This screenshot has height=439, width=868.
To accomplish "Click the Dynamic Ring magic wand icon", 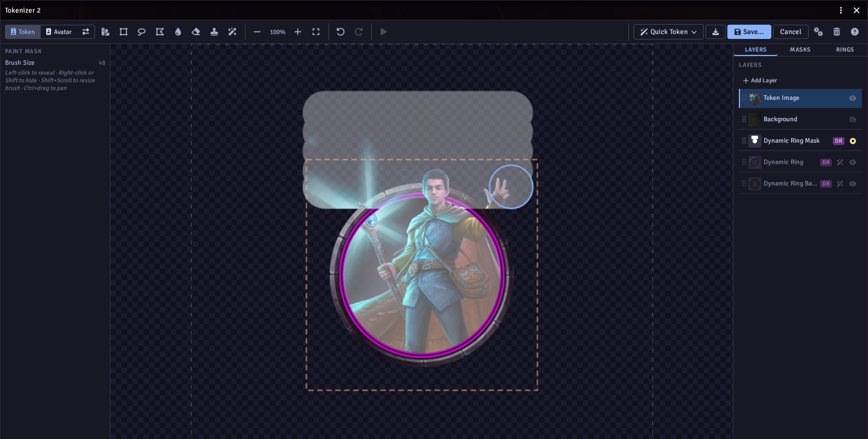I will pos(840,162).
